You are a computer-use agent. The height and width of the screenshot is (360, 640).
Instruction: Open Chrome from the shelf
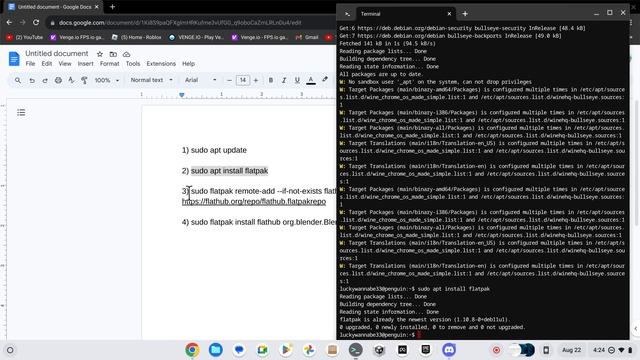pos(192,350)
